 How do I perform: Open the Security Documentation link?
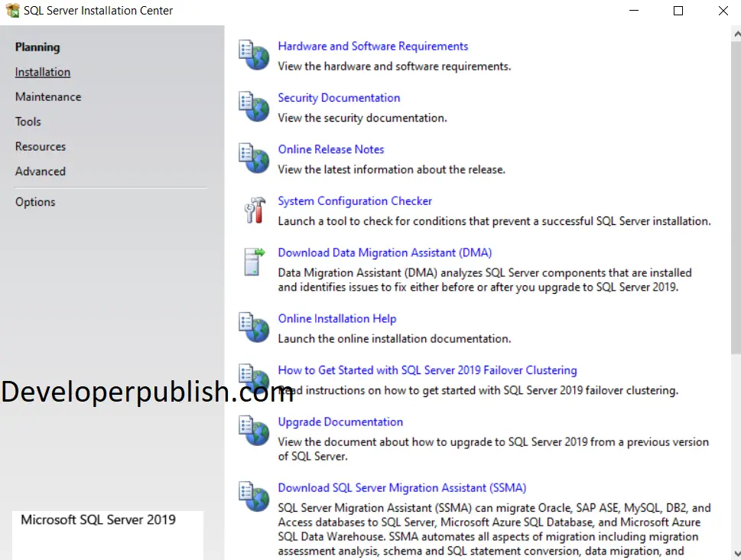tap(339, 98)
